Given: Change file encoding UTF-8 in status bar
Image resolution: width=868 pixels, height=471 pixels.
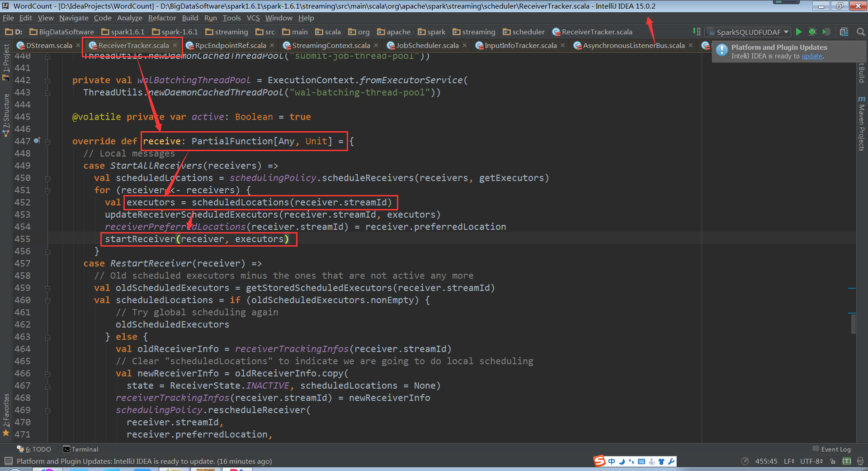Looking at the screenshot, I should [x=811, y=461].
